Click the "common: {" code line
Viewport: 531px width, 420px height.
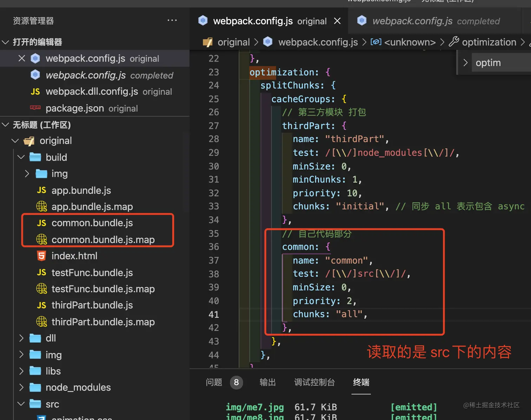tap(306, 247)
